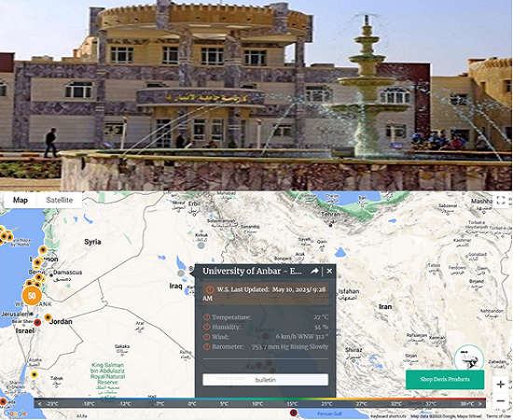The height and width of the screenshot is (420, 513).
Task: Select the orange marker beside Jordan label
Action: (48, 317)
